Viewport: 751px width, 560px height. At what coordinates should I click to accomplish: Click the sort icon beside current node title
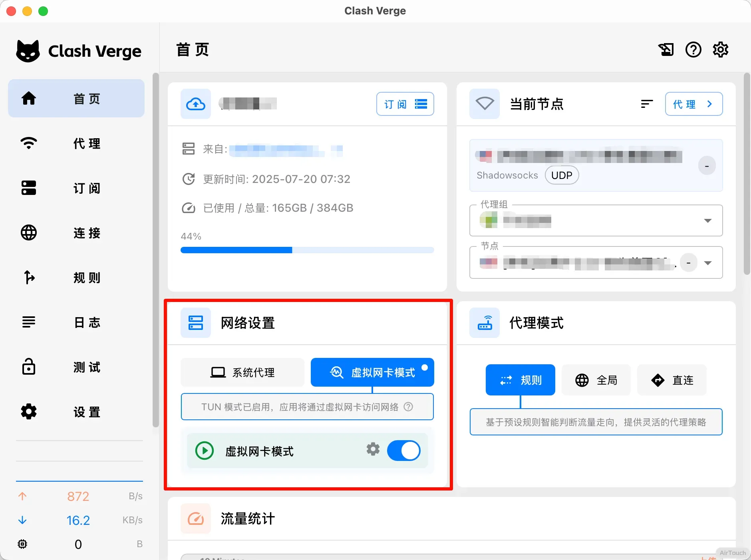646,104
